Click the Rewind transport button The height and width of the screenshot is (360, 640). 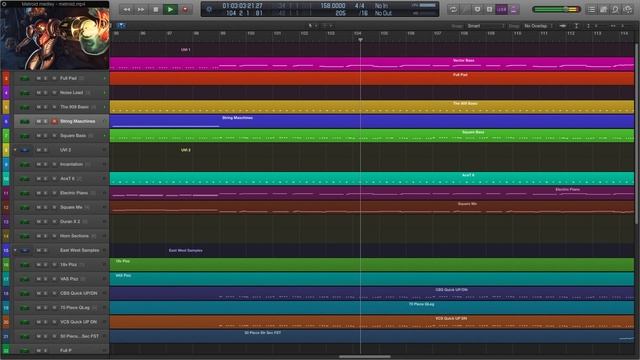click(x=127, y=9)
